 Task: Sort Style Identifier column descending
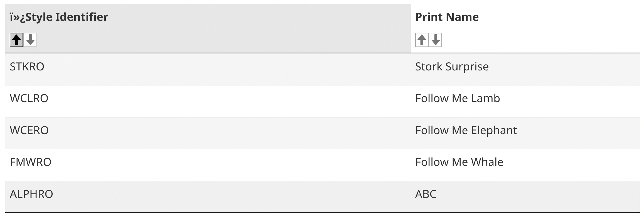[x=30, y=40]
